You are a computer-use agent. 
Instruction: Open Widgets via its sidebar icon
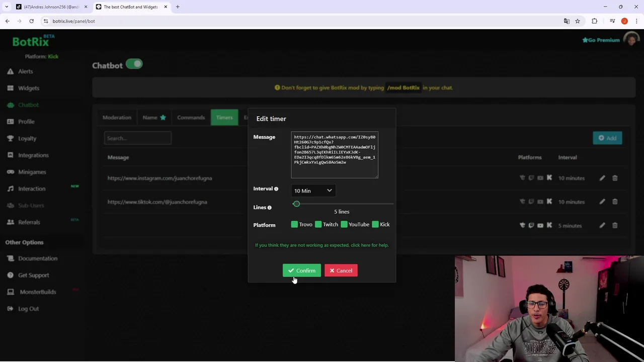tap(10, 88)
